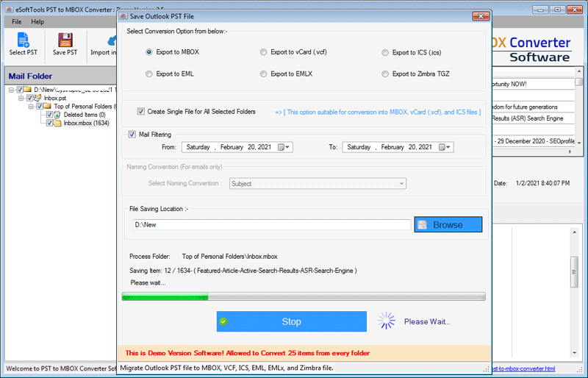Collapse the Inbox.pst tree node
Viewport: 588px width, 378px height.
[21, 98]
